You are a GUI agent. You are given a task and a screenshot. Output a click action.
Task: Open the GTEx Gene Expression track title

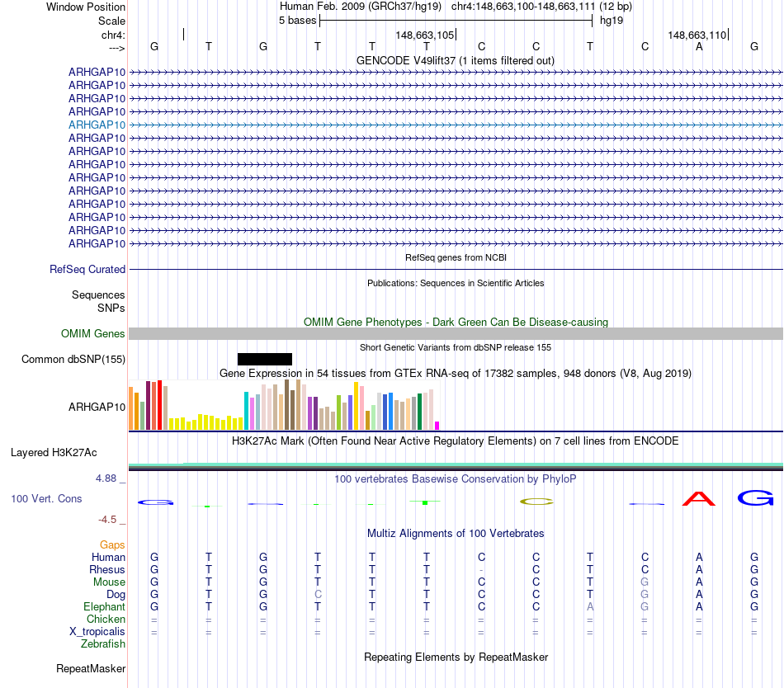pos(456,373)
